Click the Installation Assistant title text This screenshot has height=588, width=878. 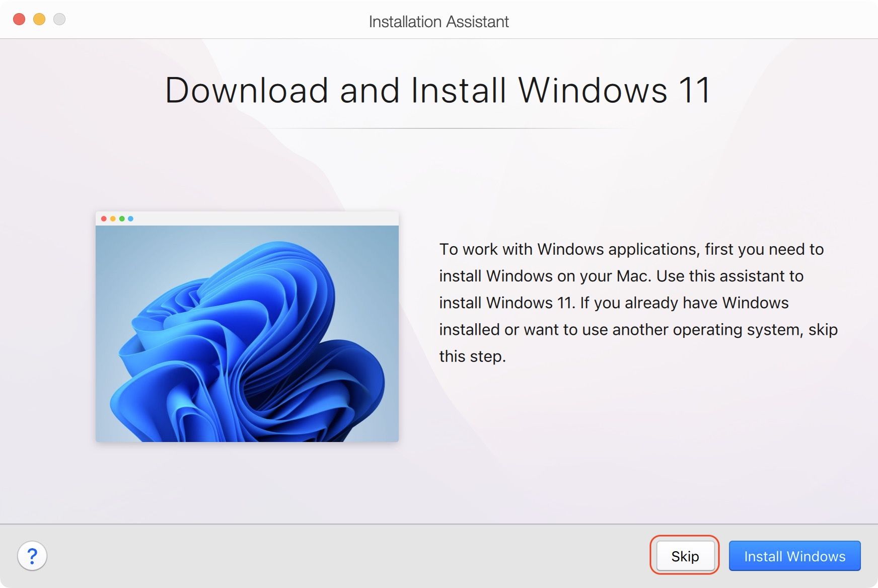[438, 21]
